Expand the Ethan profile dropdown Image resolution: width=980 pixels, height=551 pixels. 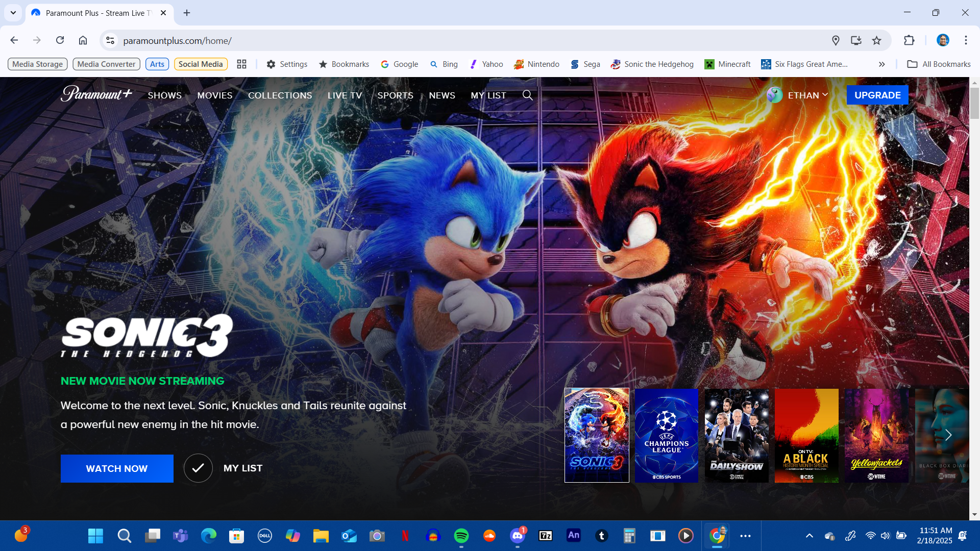pos(807,95)
